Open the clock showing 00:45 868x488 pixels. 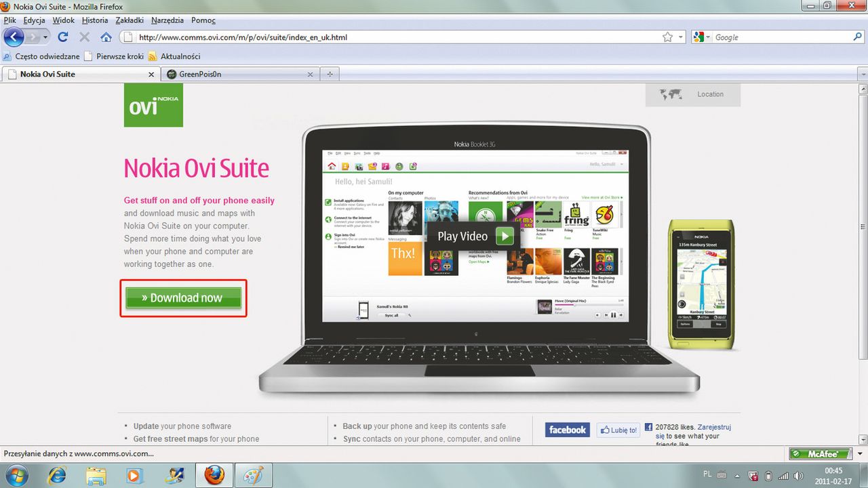[x=833, y=475]
